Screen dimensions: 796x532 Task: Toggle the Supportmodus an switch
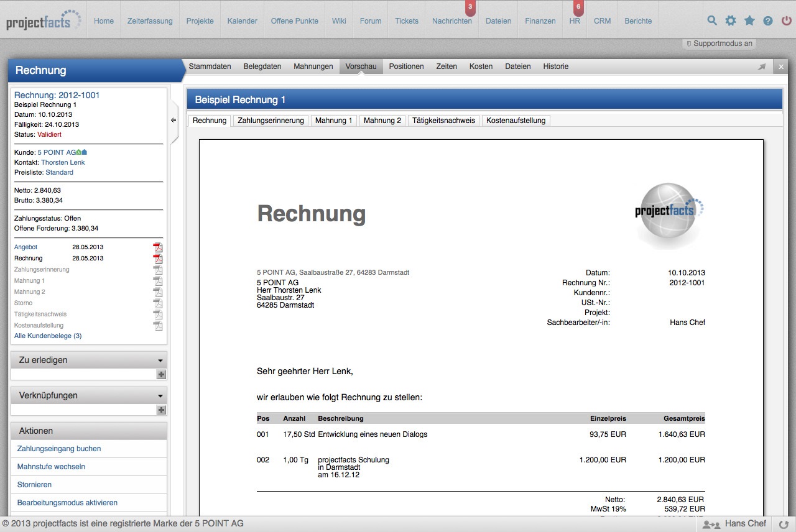click(x=720, y=44)
